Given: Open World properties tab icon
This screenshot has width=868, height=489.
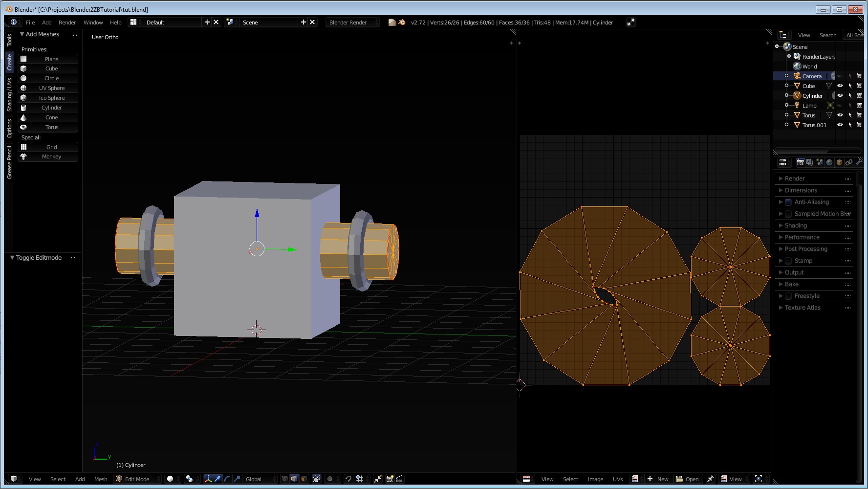Looking at the screenshot, I should coord(829,162).
